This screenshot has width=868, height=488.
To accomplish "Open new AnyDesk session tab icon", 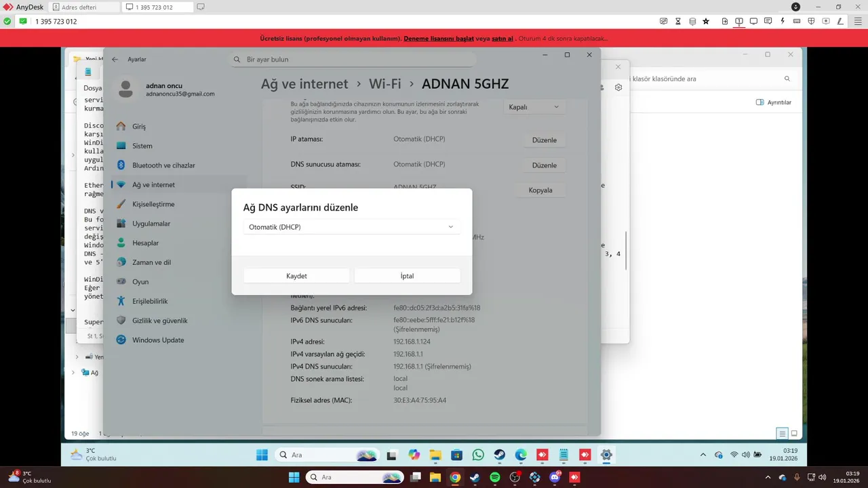I will pos(201,7).
